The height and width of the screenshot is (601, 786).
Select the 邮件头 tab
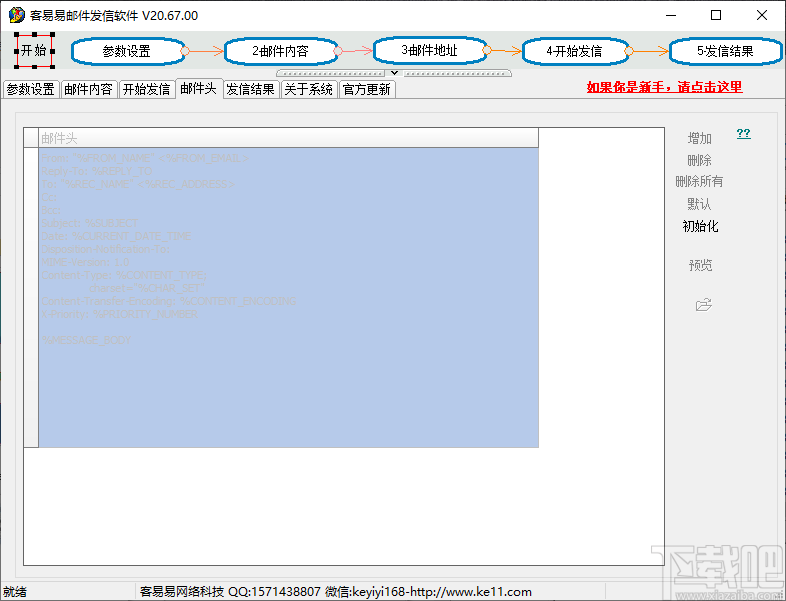(x=199, y=88)
